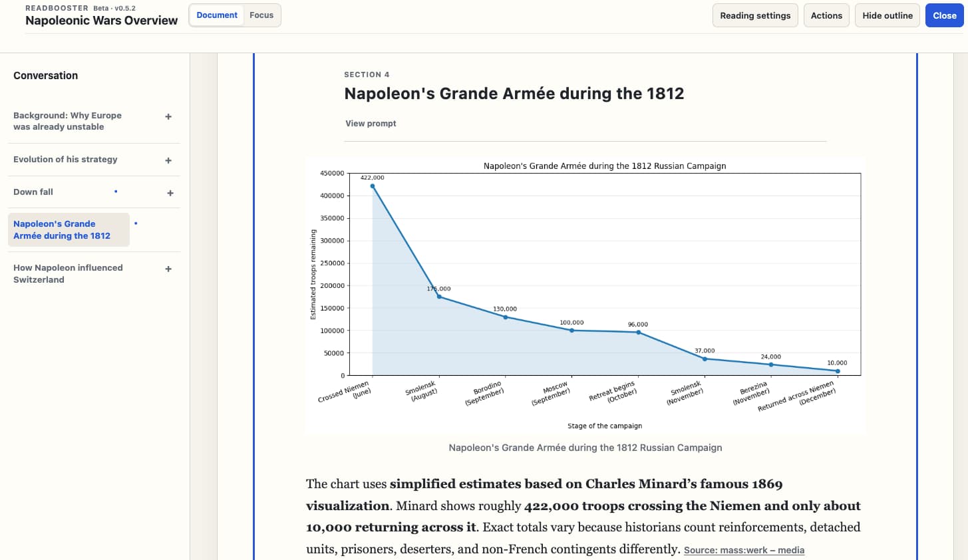The image size is (968, 560).
Task: Click the 37,000 Smolensk November data point
Action: [705, 359]
